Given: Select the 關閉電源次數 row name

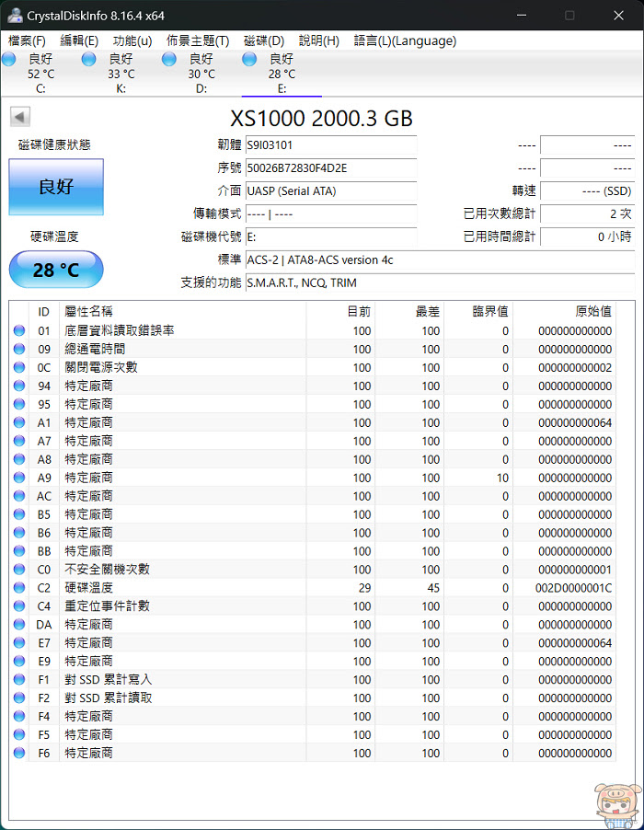Looking at the screenshot, I should [100, 367].
